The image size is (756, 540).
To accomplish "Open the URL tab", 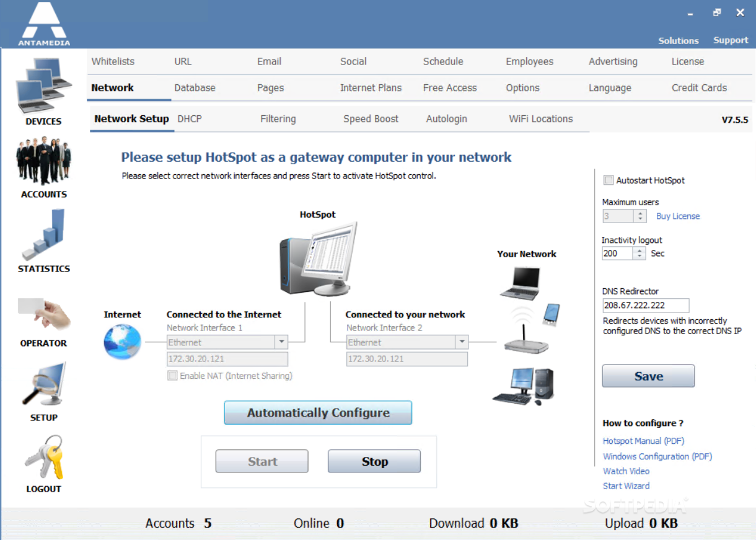I will (183, 61).
